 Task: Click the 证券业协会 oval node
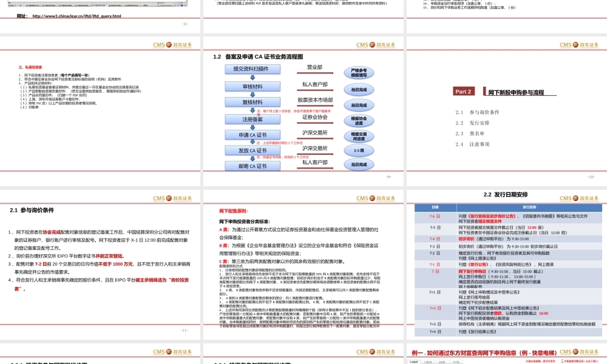point(316,119)
